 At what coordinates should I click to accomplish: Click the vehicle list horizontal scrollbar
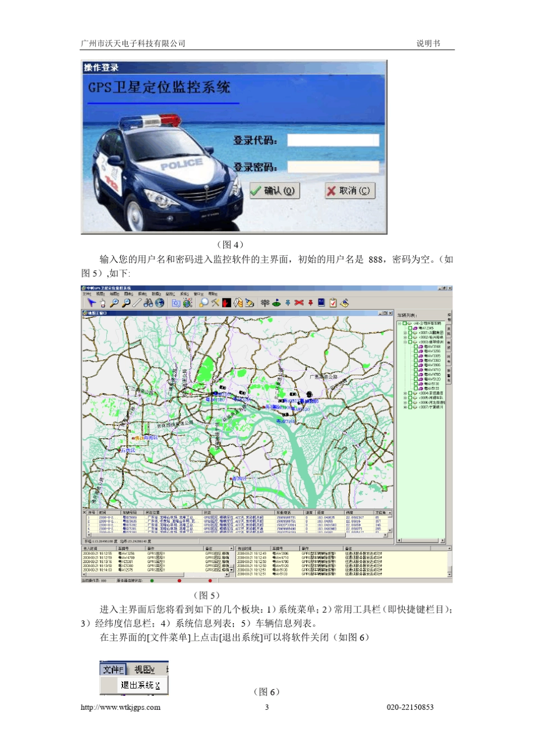click(421, 541)
